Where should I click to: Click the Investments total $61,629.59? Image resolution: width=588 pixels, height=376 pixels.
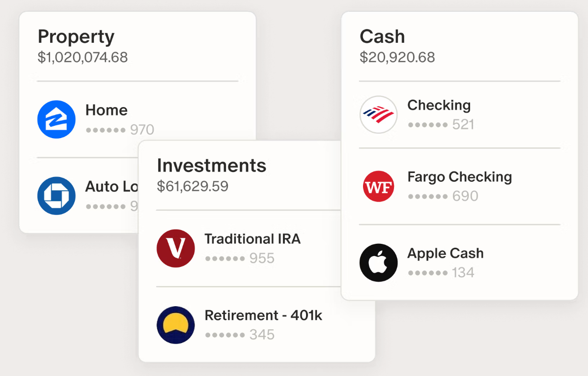click(x=193, y=186)
